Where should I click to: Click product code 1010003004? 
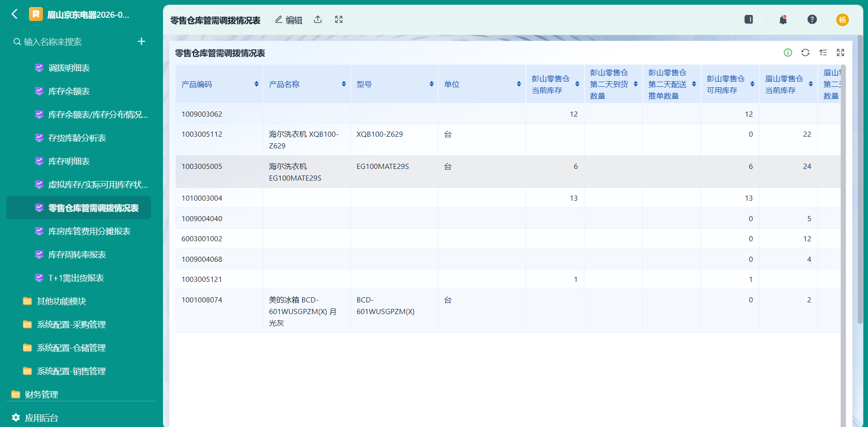(x=202, y=198)
